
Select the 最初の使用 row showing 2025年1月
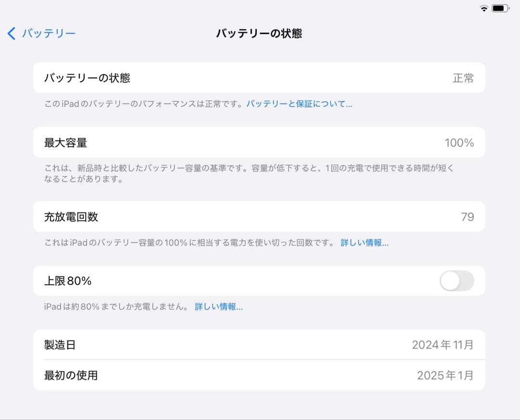tap(259, 375)
